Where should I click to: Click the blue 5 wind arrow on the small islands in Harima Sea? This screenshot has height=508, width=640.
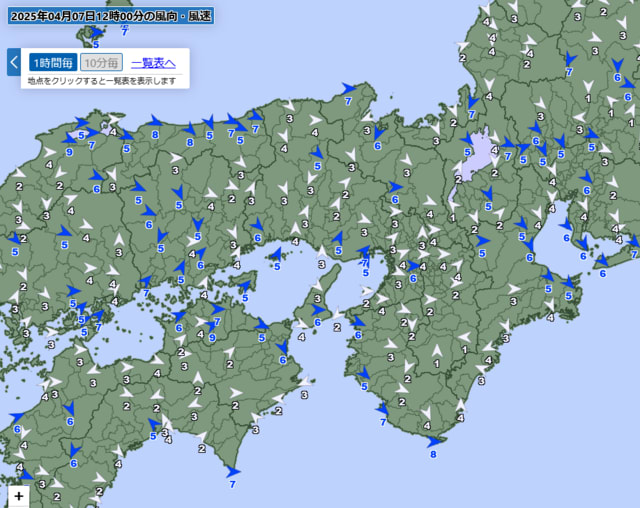pyautogui.click(x=276, y=254)
